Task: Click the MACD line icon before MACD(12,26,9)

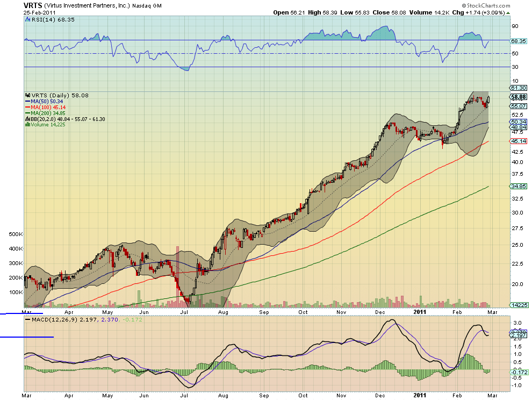Action: [x=28, y=319]
